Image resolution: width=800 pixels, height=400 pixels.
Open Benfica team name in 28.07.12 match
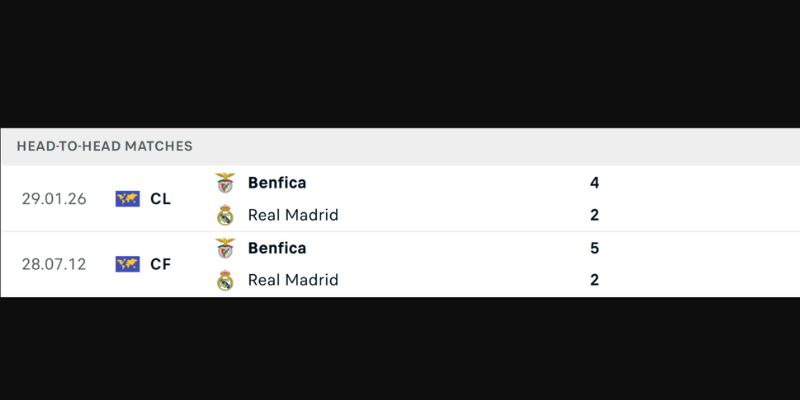click(x=277, y=248)
